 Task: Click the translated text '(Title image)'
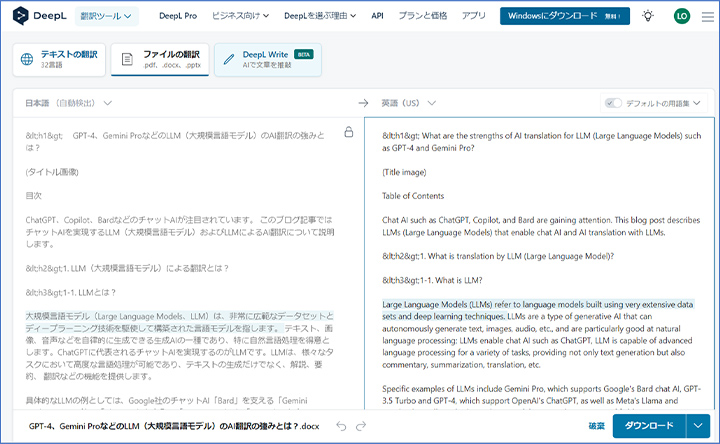point(404,172)
